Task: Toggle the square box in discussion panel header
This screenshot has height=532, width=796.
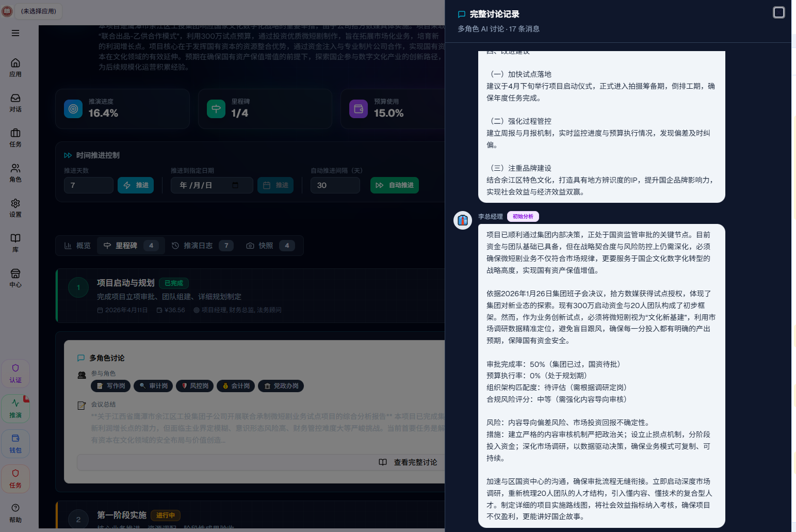Action: point(778,12)
